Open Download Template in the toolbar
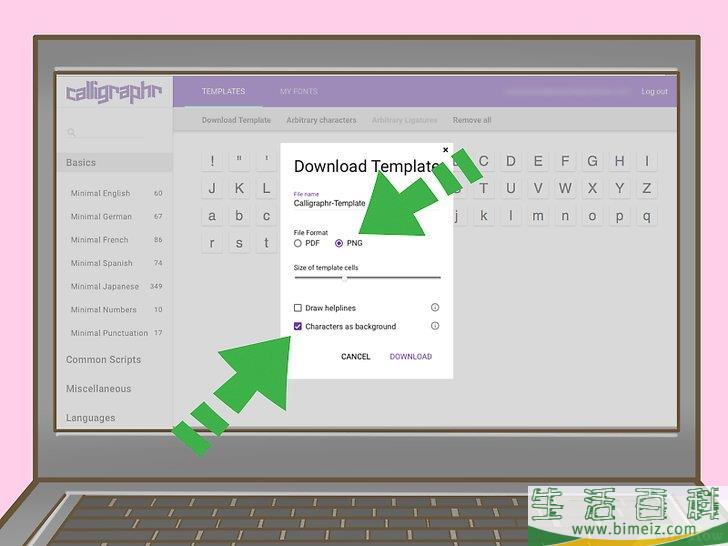The width and height of the screenshot is (728, 546). click(236, 120)
